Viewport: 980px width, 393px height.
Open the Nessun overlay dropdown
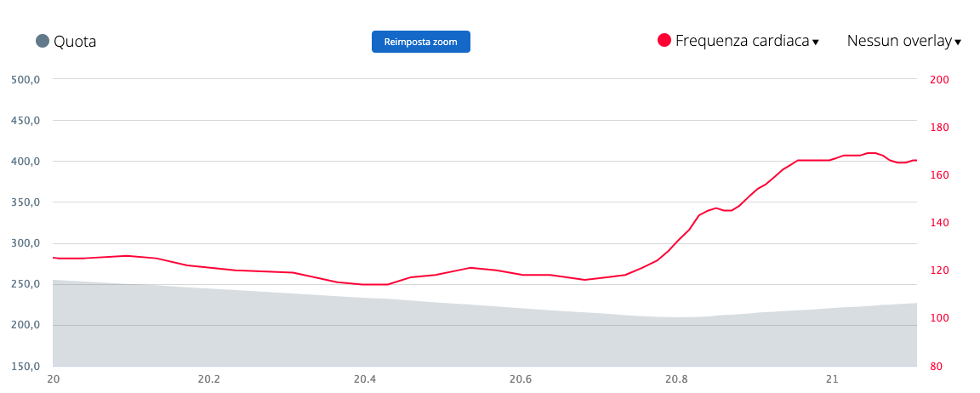click(898, 41)
